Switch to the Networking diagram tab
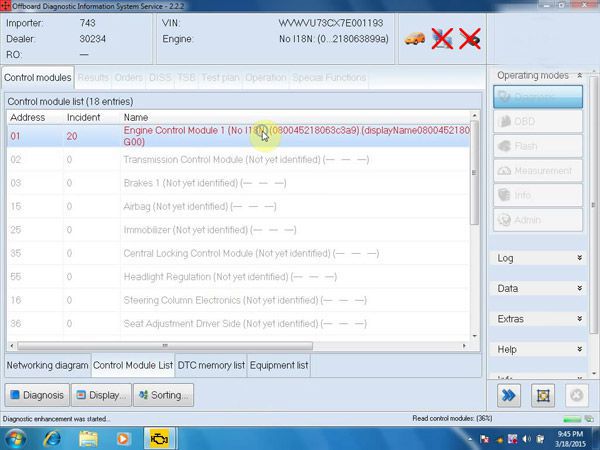600x450 pixels. point(47,365)
